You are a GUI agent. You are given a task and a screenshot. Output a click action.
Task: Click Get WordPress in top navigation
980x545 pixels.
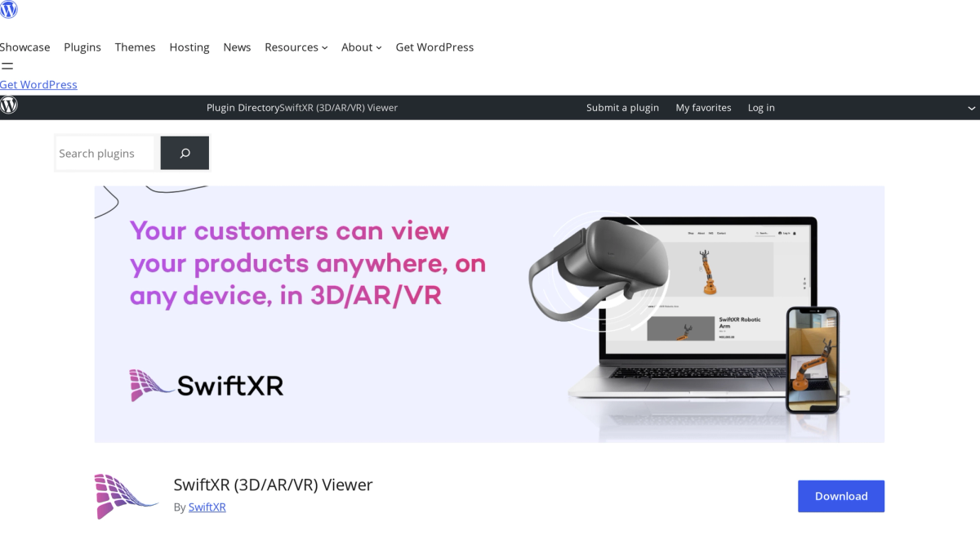tap(434, 47)
